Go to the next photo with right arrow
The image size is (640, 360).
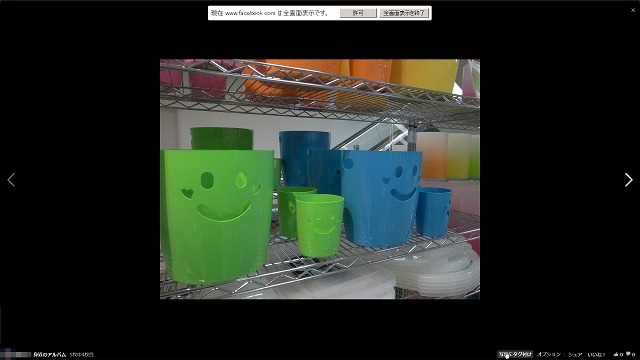[629, 180]
